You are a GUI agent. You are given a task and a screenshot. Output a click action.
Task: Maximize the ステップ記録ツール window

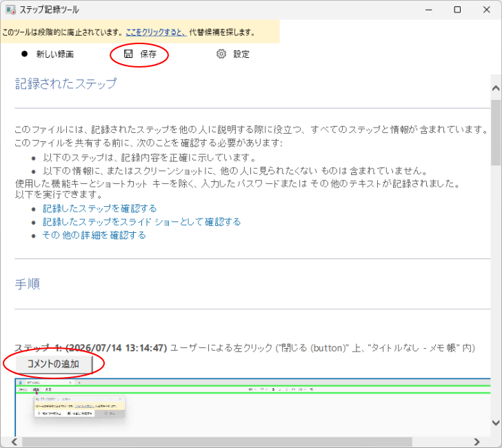[x=457, y=10]
